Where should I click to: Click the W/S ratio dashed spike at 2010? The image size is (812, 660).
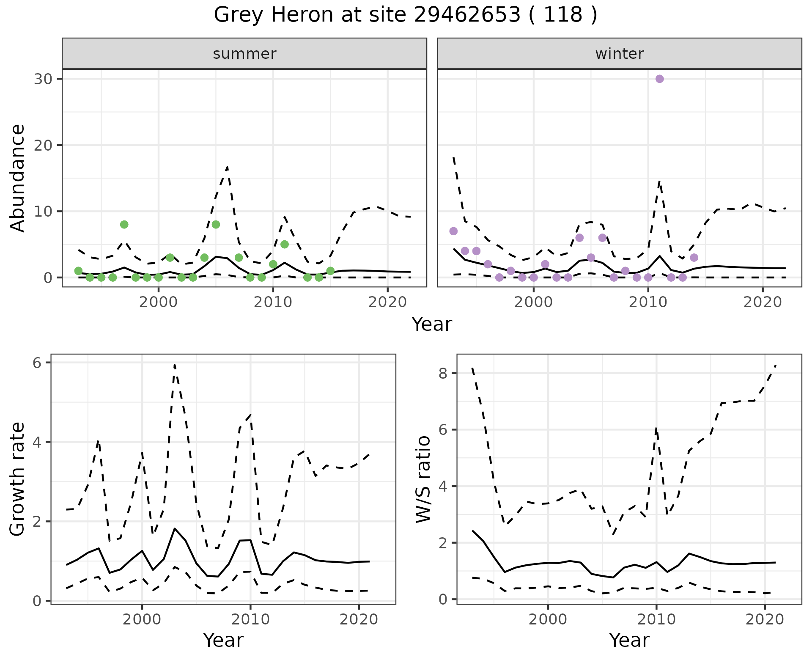pyautogui.click(x=656, y=429)
